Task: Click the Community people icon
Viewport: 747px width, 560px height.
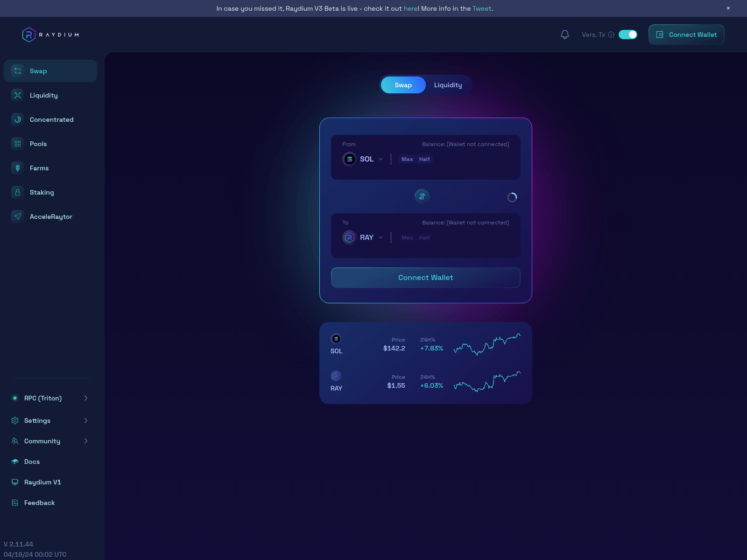Action: pyautogui.click(x=15, y=441)
